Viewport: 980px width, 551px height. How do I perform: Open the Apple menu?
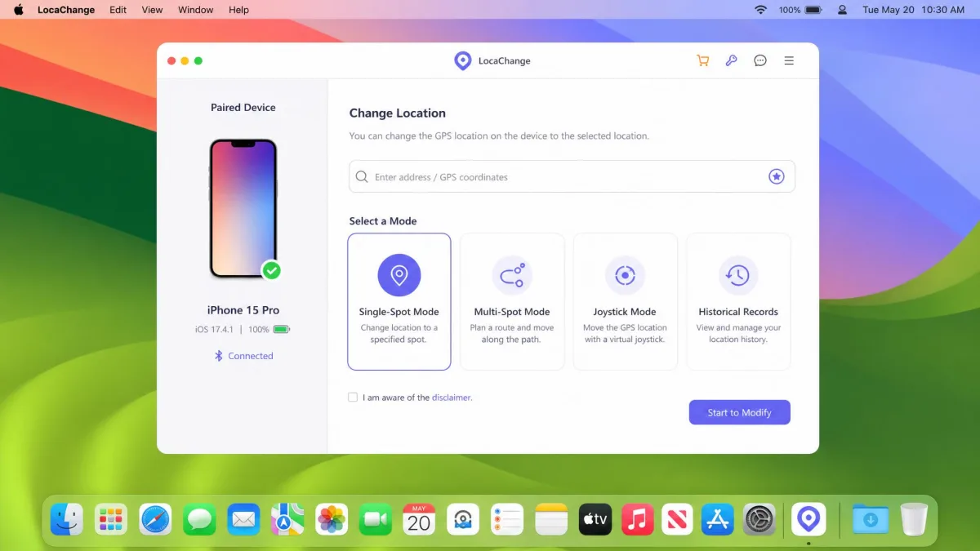click(x=19, y=10)
